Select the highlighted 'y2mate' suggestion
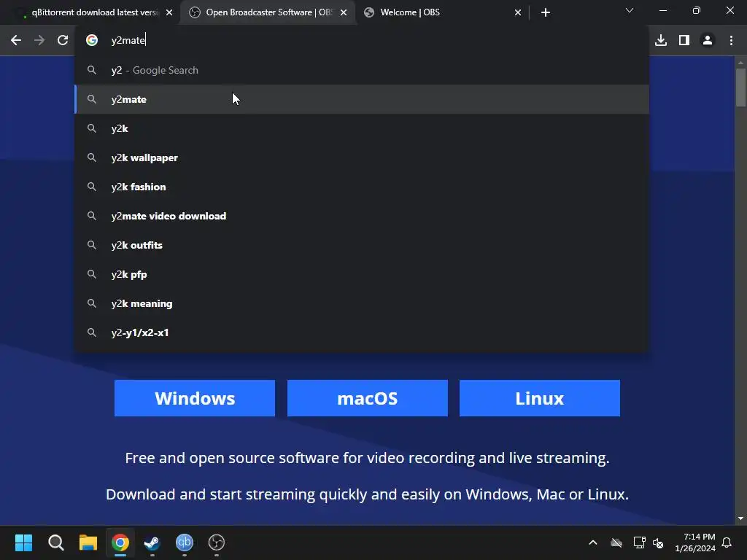The image size is (747, 560). [x=362, y=99]
